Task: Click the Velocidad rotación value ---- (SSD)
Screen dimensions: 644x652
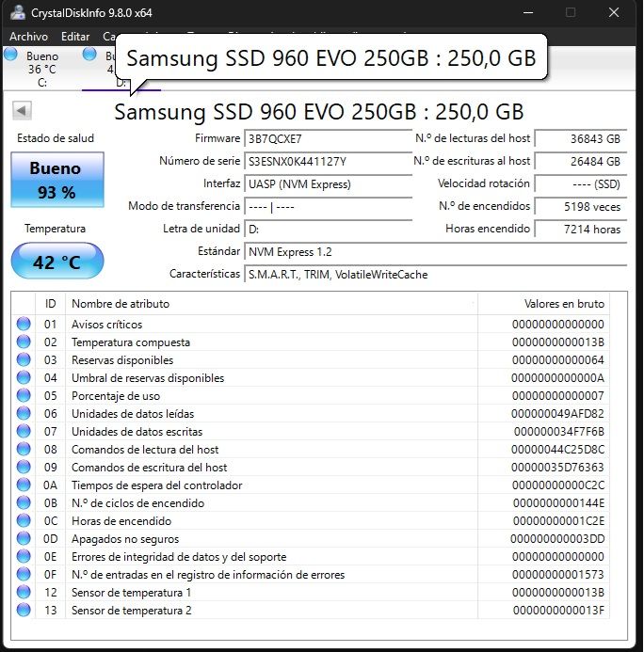Action: tap(580, 183)
